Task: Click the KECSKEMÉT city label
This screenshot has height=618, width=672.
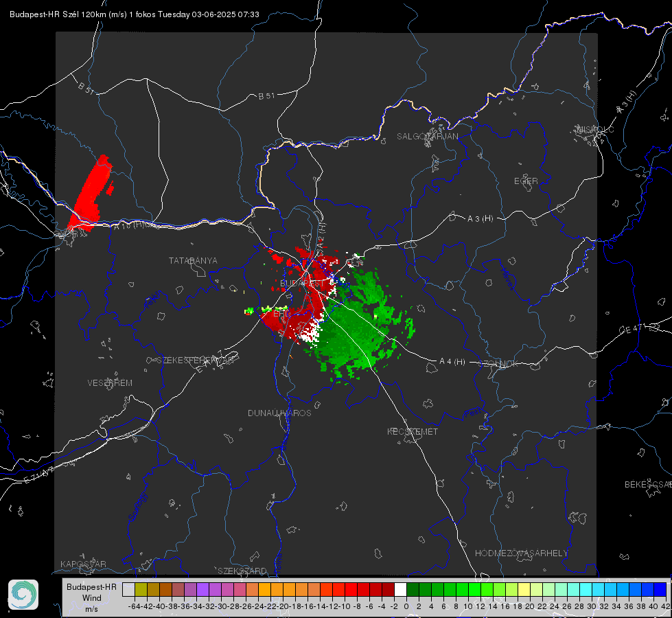Action: [413, 432]
